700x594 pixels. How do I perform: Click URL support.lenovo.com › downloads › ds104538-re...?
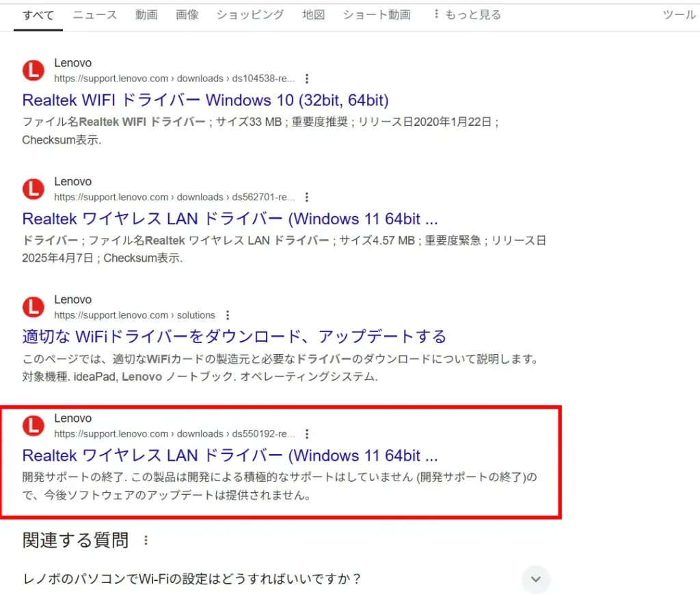pyautogui.click(x=174, y=79)
